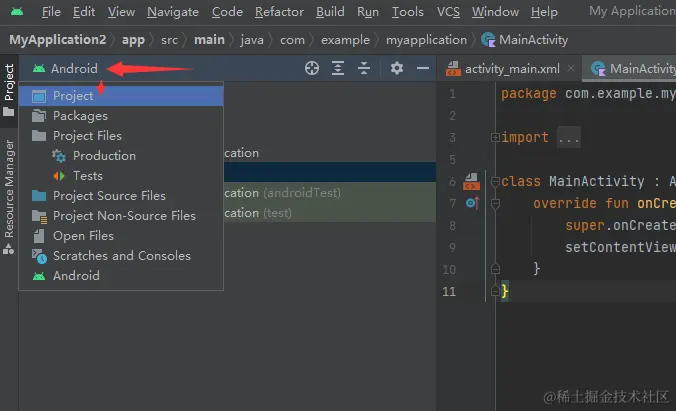Open the Build menu

coord(330,12)
